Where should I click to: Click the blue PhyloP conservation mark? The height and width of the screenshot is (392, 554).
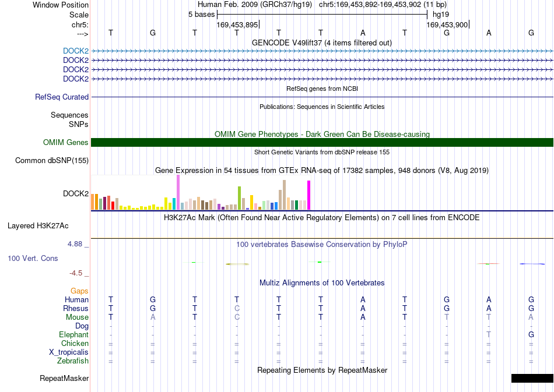click(x=532, y=264)
